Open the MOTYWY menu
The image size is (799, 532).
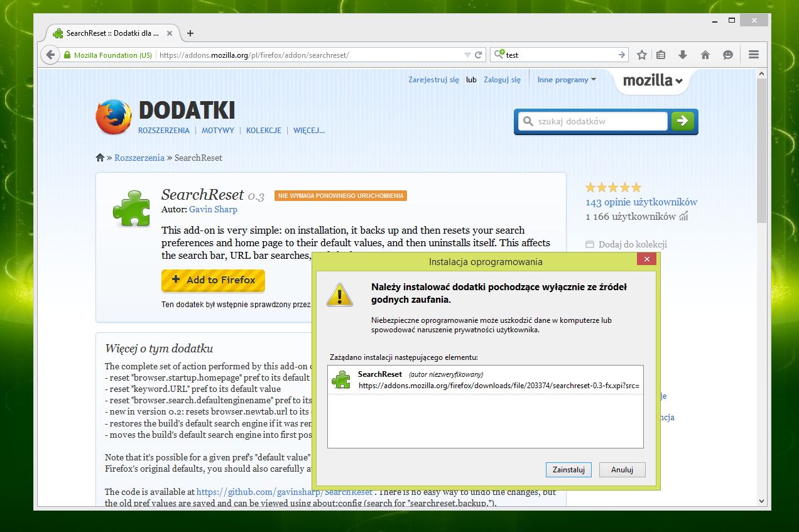[218, 131]
